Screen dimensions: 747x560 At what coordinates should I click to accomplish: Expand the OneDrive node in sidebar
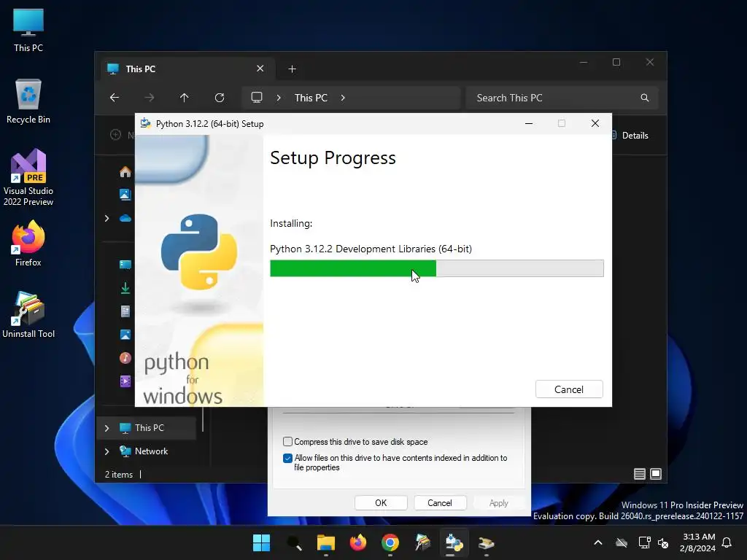coord(107,218)
